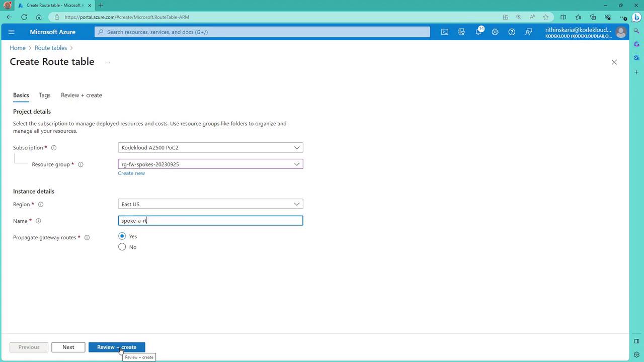This screenshot has height=362, width=644.
Task: Go to Route tables breadcrumb
Action: click(51, 48)
